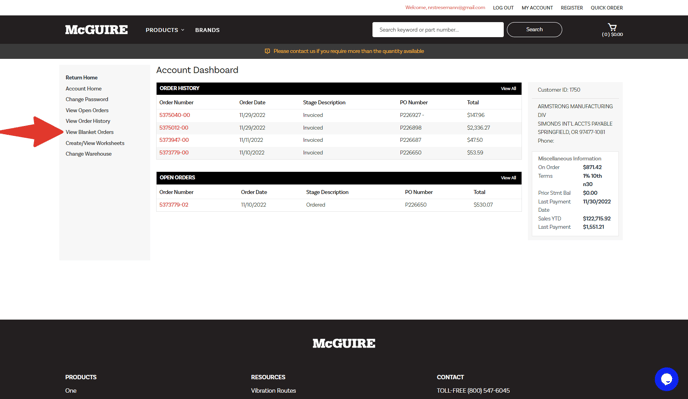Image resolution: width=688 pixels, height=399 pixels.
Task: Select Change Password in sidebar
Action: tap(87, 99)
